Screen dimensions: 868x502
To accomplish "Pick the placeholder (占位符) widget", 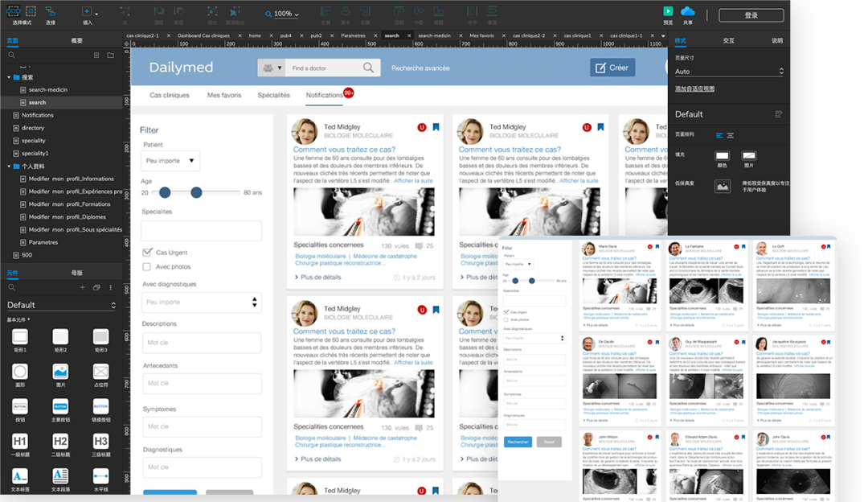I will (100, 372).
